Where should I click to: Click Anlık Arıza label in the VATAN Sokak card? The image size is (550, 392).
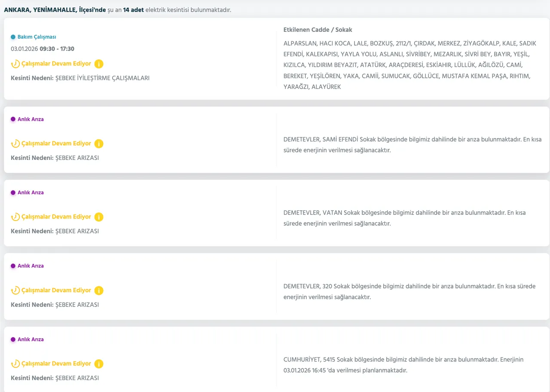[x=31, y=193]
